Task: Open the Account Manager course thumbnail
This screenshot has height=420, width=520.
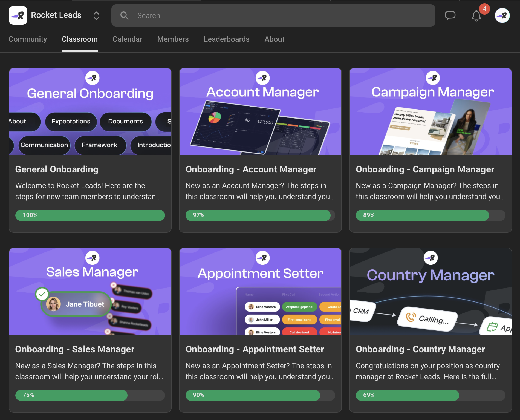Action: pyautogui.click(x=261, y=112)
